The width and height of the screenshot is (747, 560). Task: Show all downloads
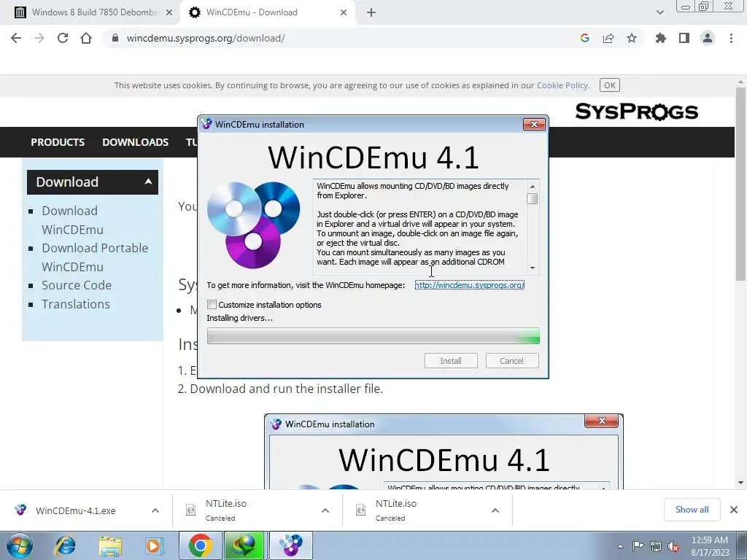(x=692, y=510)
